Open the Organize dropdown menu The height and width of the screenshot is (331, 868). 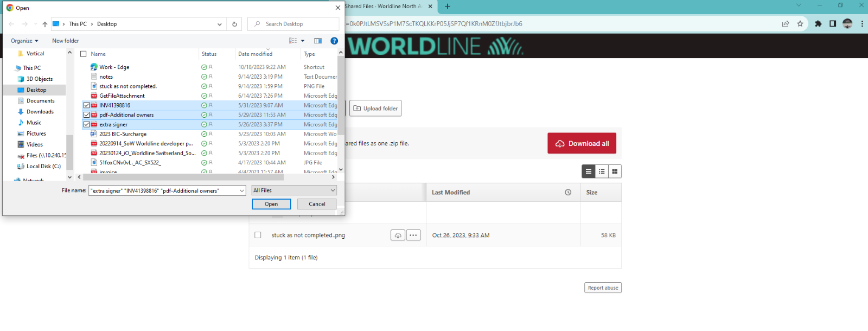[24, 41]
